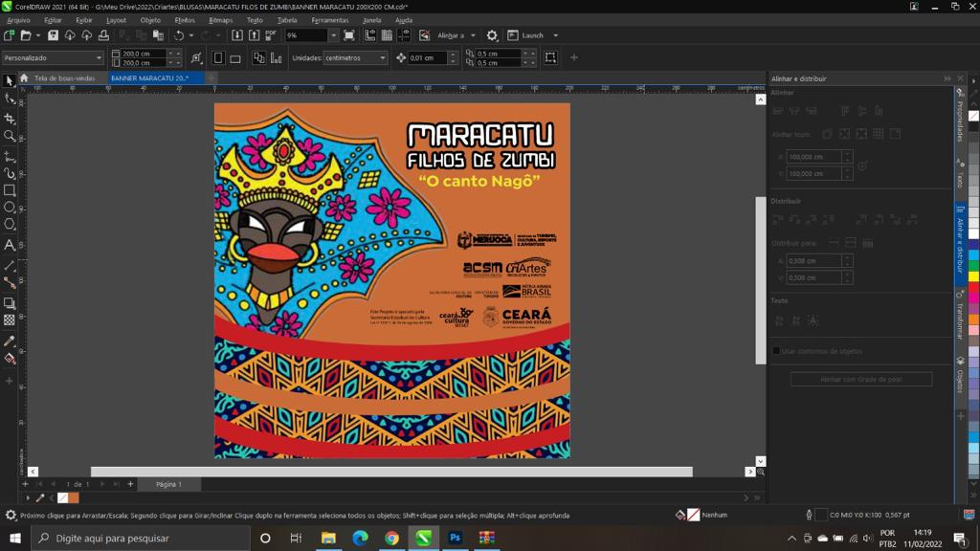This screenshot has width=980, height=551.
Task: Expand the Unidades centímetros dropdown
Action: point(382,57)
